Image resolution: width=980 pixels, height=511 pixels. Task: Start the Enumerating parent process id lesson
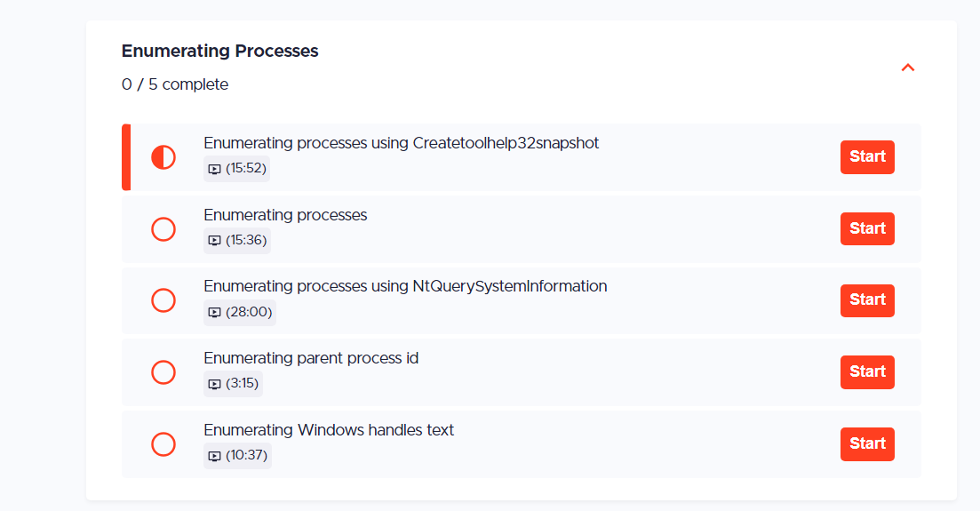(867, 372)
